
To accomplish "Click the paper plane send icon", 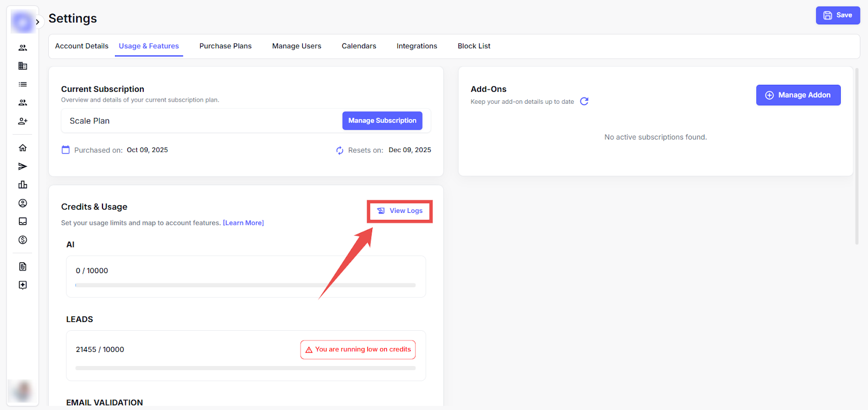I will 23,166.
